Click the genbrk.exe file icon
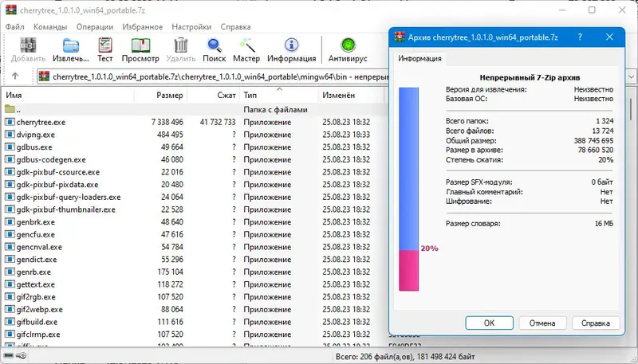This screenshot has width=638, height=364. click(10, 221)
